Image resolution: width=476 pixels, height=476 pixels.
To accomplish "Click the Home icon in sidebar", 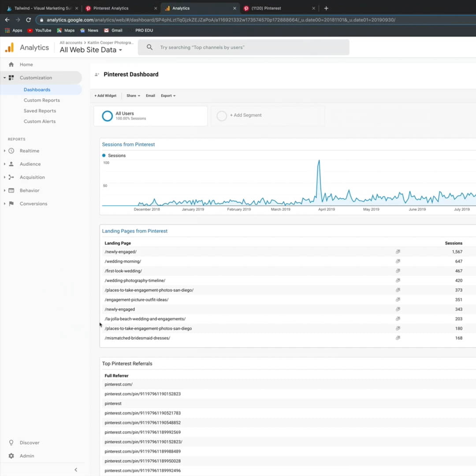I will tap(11, 64).
